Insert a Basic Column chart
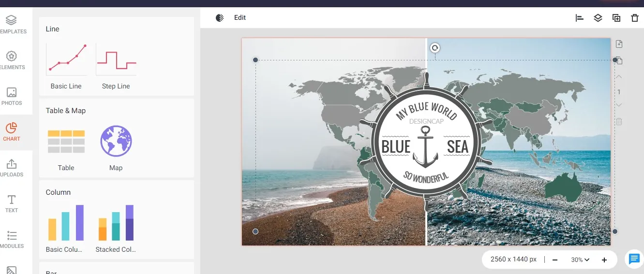 pyautogui.click(x=66, y=229)
